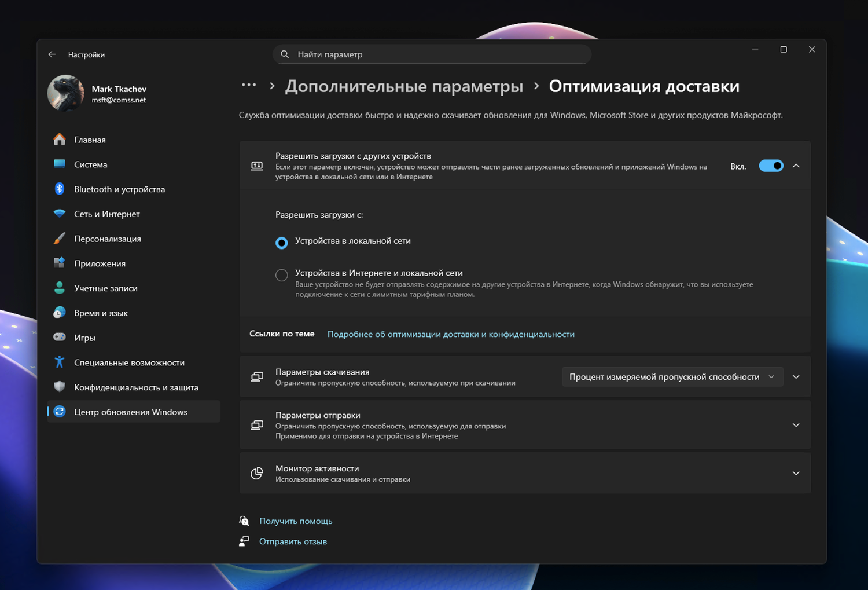Click the Отправить отзыв feedback icon
This screenshot has width=868, height=590.
tap(244, 541)
